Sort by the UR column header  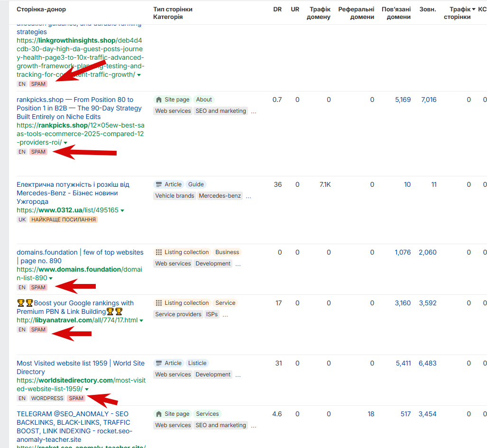[x=295, y=9]
